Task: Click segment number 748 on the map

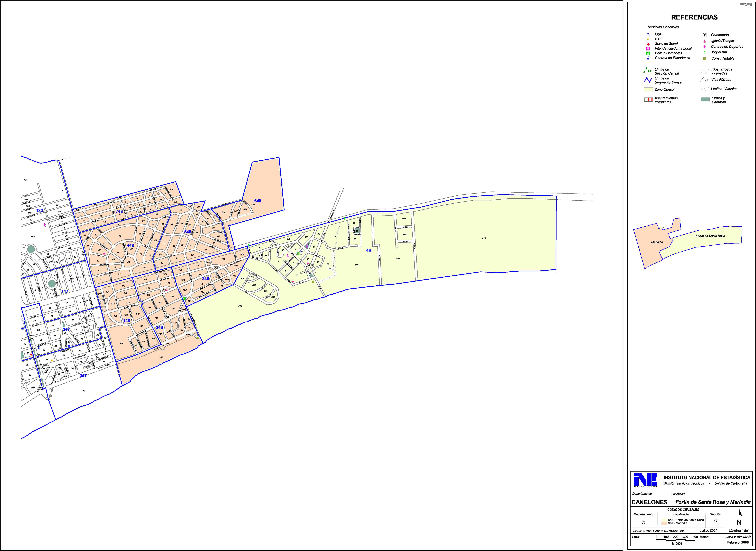Action: pos(119,211)
